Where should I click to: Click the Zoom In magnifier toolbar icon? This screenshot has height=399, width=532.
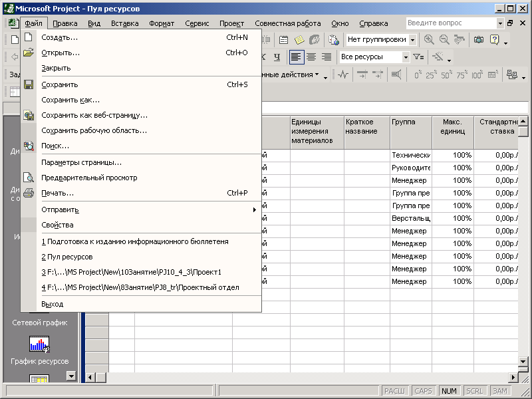coord(429,40)
